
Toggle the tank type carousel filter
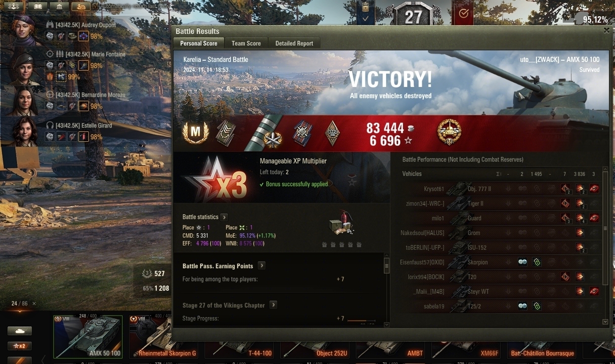click(x=20, y=331)
